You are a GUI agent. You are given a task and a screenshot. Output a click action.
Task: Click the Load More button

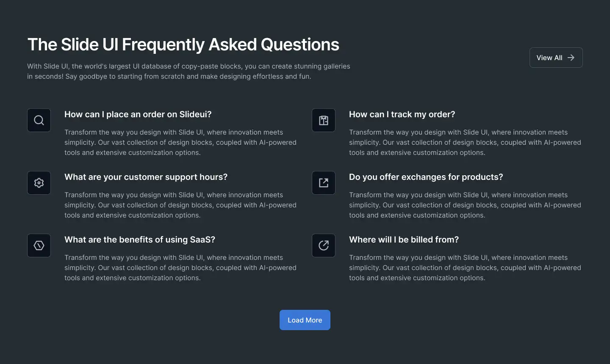click(305, 320)
